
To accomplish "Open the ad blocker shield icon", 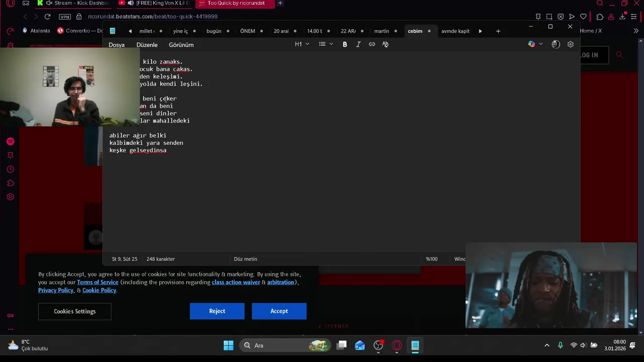I will 560,17.
